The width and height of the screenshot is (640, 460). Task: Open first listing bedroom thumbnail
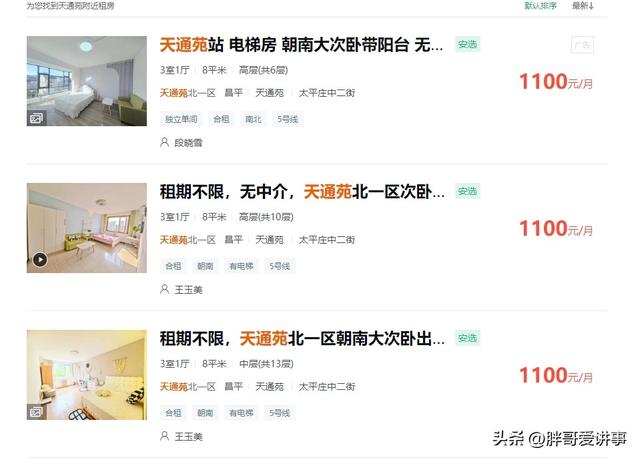87,81
